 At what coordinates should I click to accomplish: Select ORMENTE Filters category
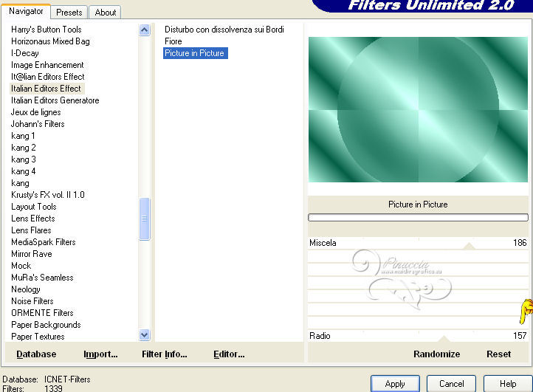click(x=42, y=313)
